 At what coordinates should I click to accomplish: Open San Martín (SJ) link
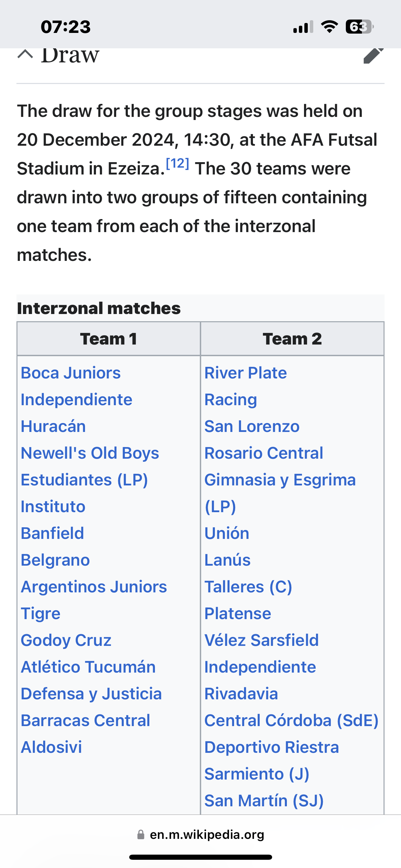coord(264,801)
